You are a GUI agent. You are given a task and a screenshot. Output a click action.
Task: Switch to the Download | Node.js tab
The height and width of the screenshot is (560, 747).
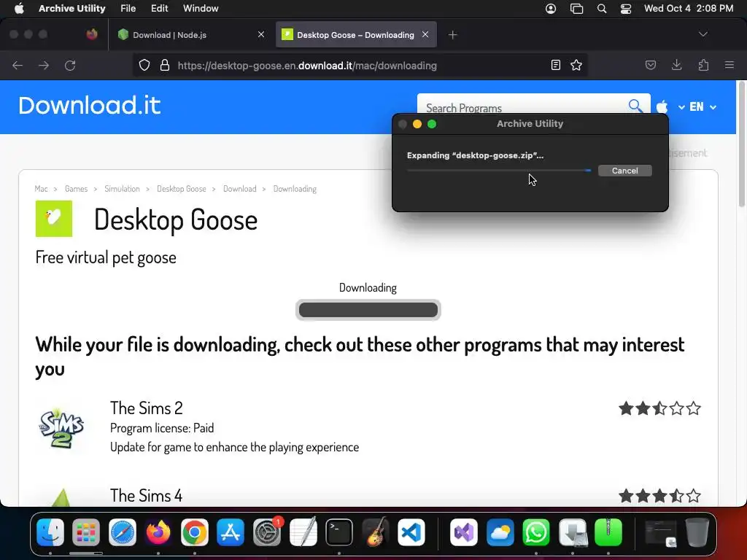point(190,35)
